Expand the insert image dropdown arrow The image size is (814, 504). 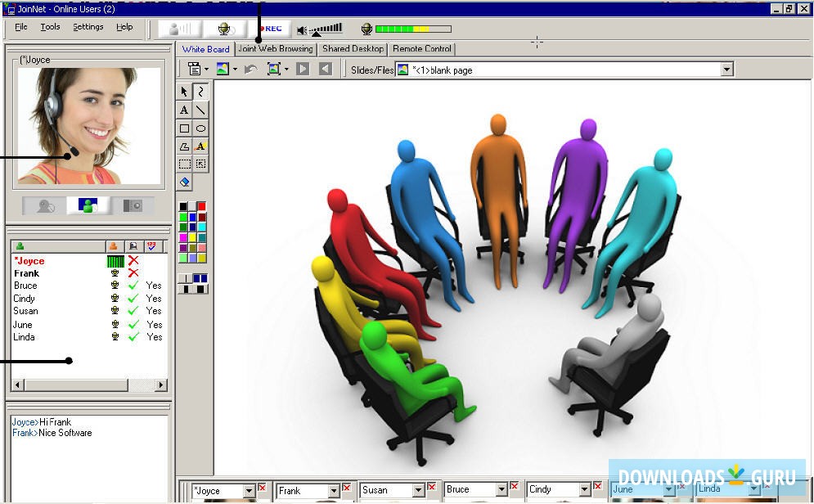(x=235, y=69)
